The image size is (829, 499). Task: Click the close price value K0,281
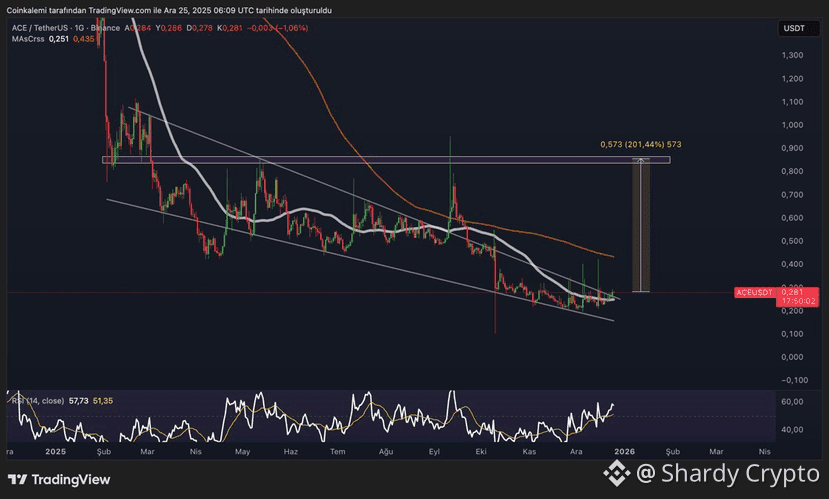tap(229, 28)
